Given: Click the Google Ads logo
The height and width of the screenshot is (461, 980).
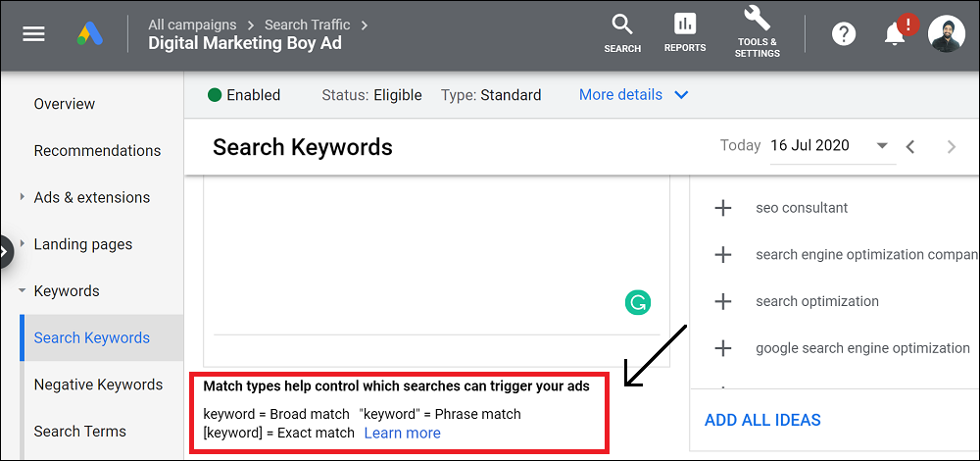Looking at the screenshot, I should (x=90, y=33).
